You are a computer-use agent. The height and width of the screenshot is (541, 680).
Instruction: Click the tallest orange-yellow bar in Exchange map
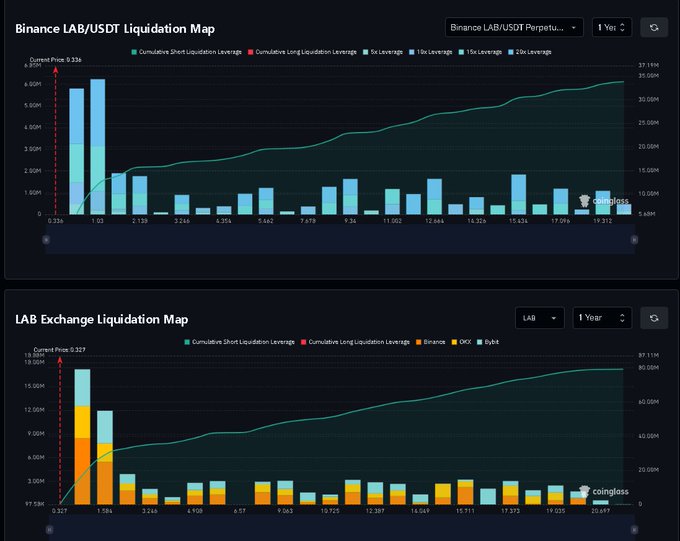tap(82, 437)
